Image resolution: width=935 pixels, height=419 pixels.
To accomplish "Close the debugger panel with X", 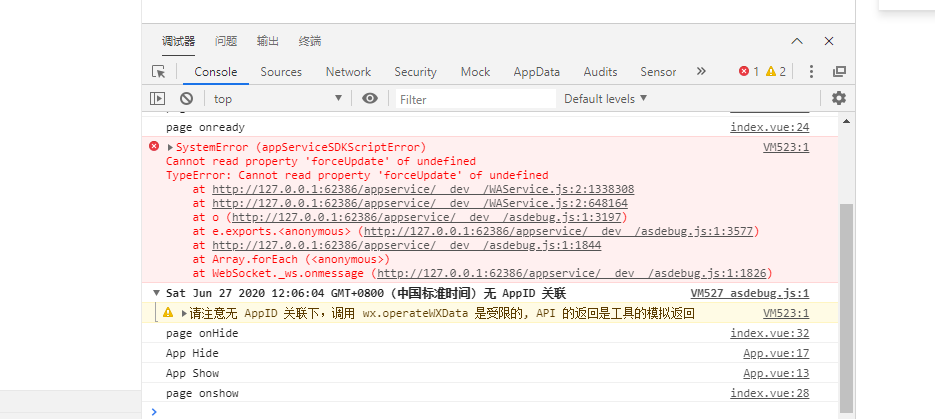I will pyautogui.click(x=829, y=41).
